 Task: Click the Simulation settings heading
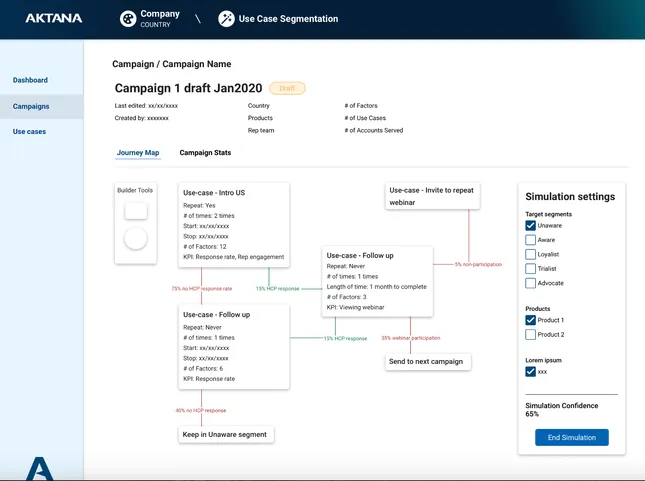[x=570, y=197]
